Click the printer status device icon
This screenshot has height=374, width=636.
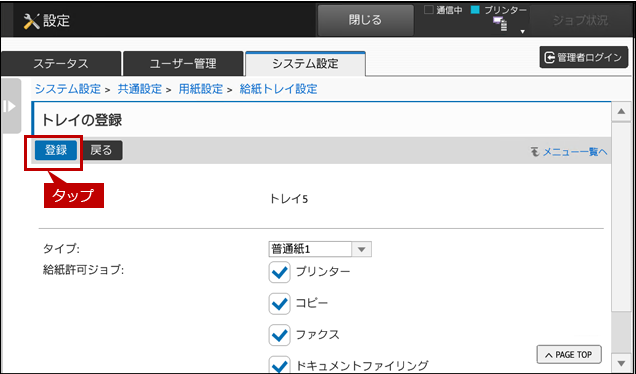[500, 24]
